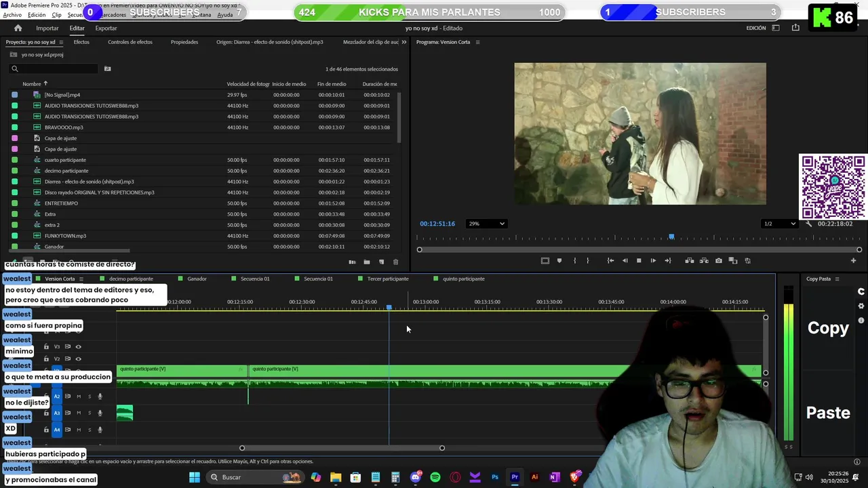Open the Ayuda menu
The height and width of the screenshot is (488, 868).
(224, 15)
